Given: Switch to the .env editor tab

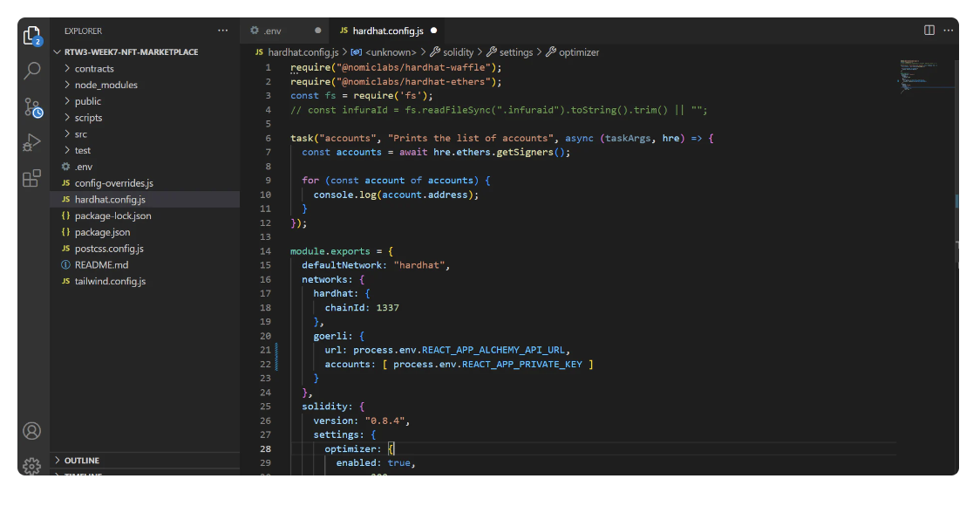Looking at the screenshot, I should click(x=285, y=31).
